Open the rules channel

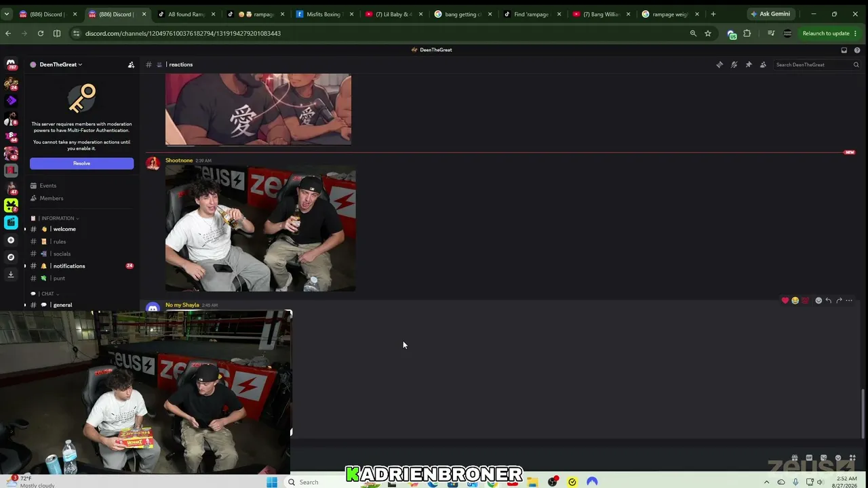coord(81,241)
